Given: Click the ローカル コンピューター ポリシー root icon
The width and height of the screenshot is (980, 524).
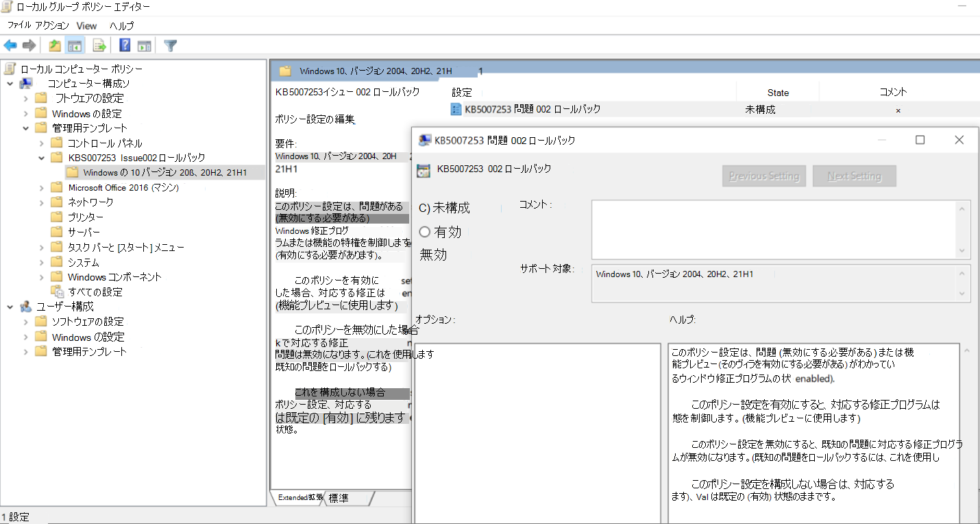Looking at the screenshot, I should coord(10,69).
